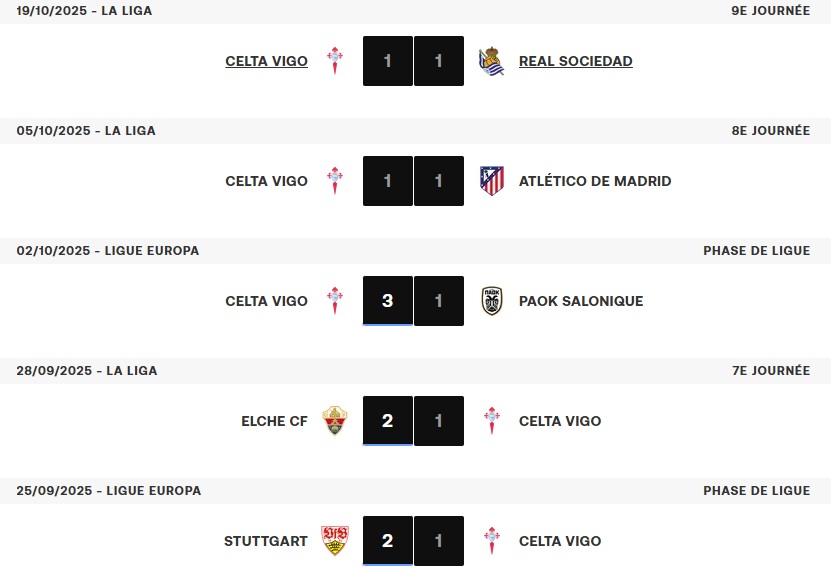Viewport: 831px width, 576px height.
Task: Click Celta Vigo crest in Stuttgart match
Action: (x=491, y=541)
